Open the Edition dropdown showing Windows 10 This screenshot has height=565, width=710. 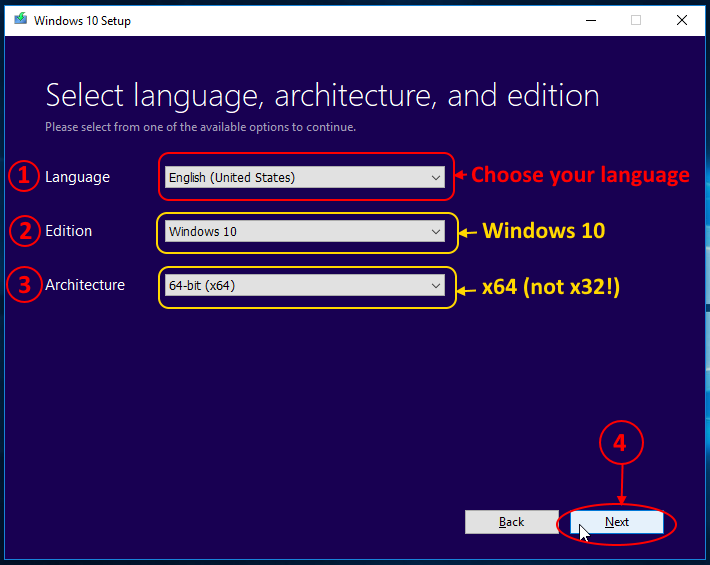pyautogui.click(x=305, y=231)
